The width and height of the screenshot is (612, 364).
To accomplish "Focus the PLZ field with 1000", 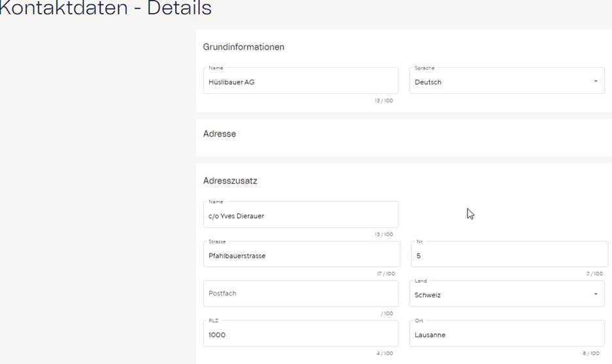I will (300, 334).
